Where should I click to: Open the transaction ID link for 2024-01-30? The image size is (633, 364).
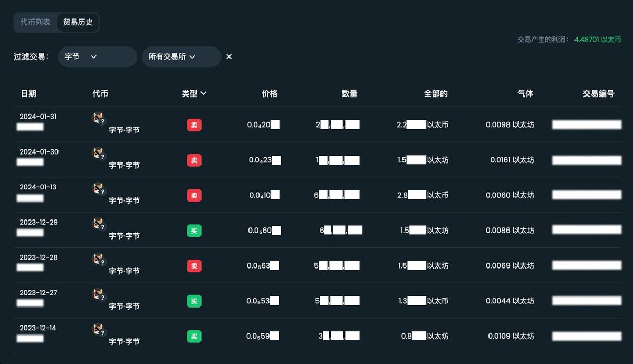[587, 160]
